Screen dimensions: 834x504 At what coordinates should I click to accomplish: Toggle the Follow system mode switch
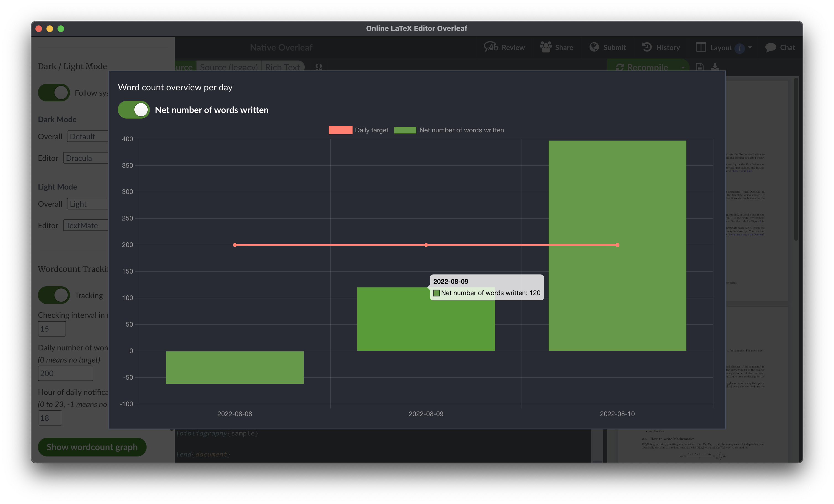[x=54, y=93]
